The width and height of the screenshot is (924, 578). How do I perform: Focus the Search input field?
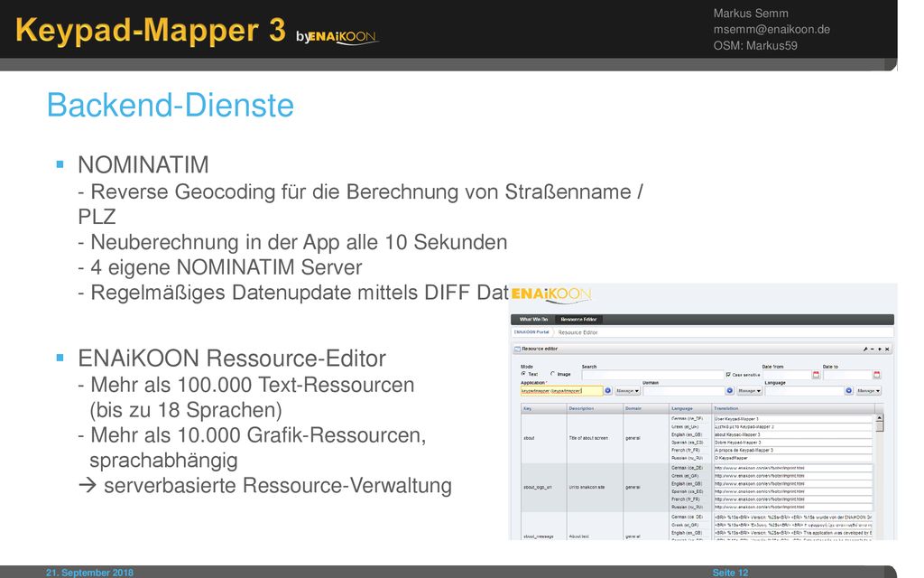652,375
